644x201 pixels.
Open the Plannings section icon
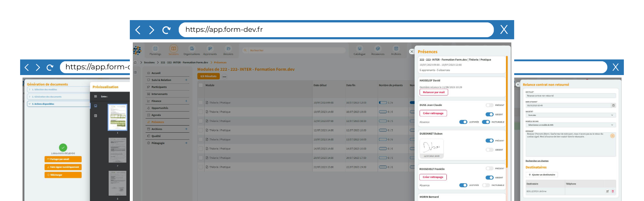coord(155,49)
